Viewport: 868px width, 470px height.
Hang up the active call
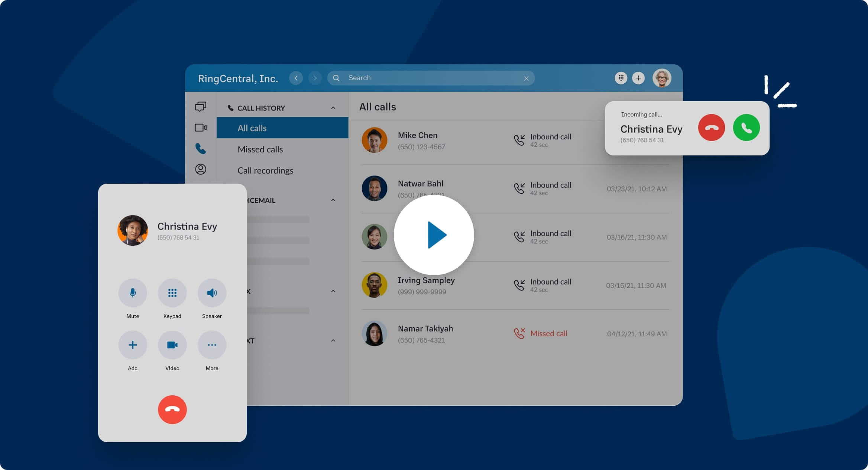click(x=172, y=409)
